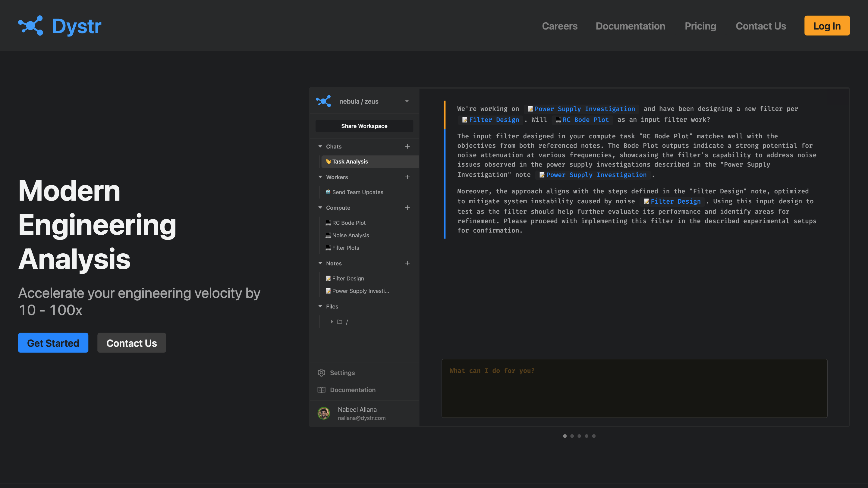Viewport: 868px width, 488px height.
Task: Create a new Note using the plus icon
Action: (407, 263)
